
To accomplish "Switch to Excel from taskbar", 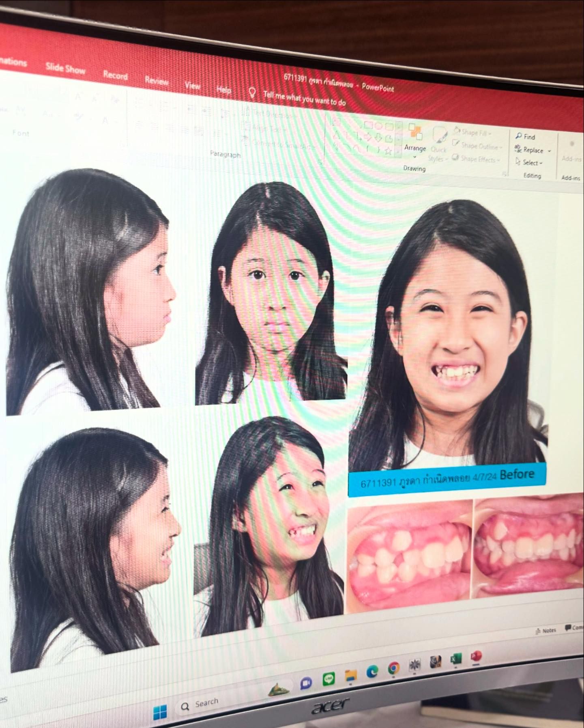I will tap(456, 659).
